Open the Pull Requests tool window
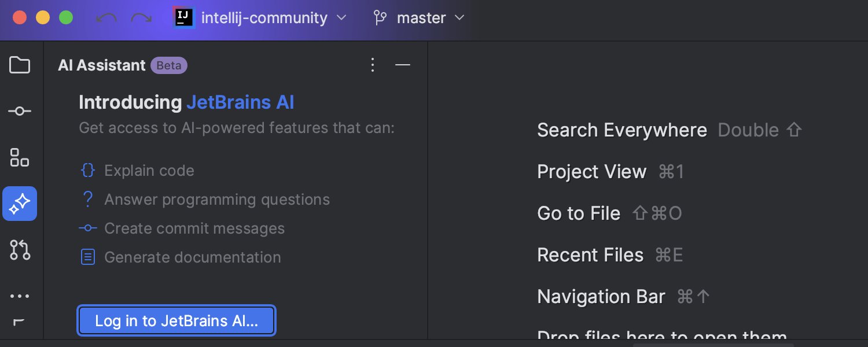 [x=19, y=250]
